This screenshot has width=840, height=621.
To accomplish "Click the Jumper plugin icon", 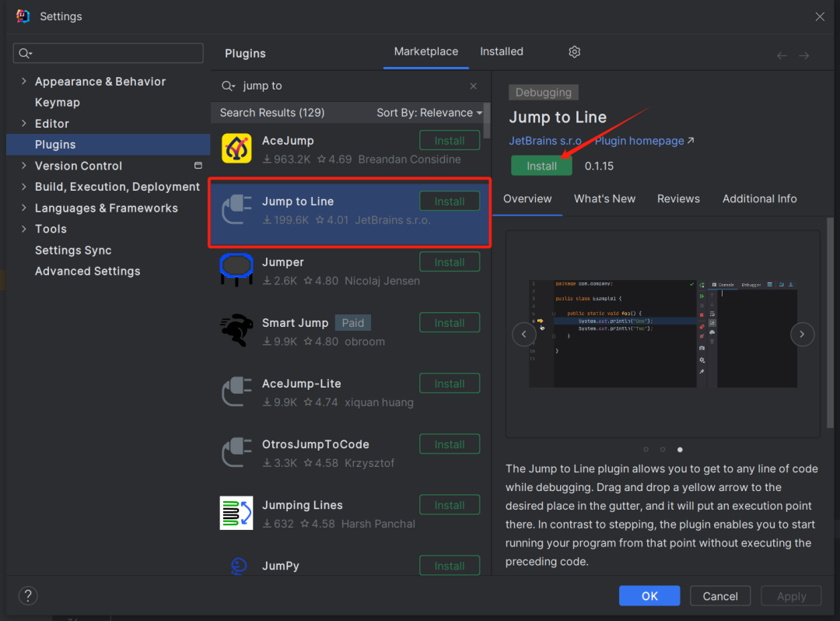I will click(236, 268).
